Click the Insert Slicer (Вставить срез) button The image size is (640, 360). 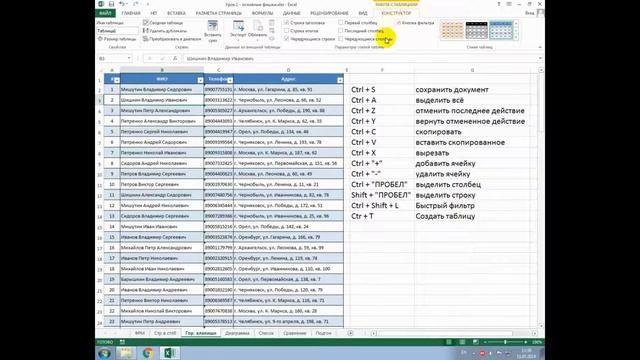(213, 31)
